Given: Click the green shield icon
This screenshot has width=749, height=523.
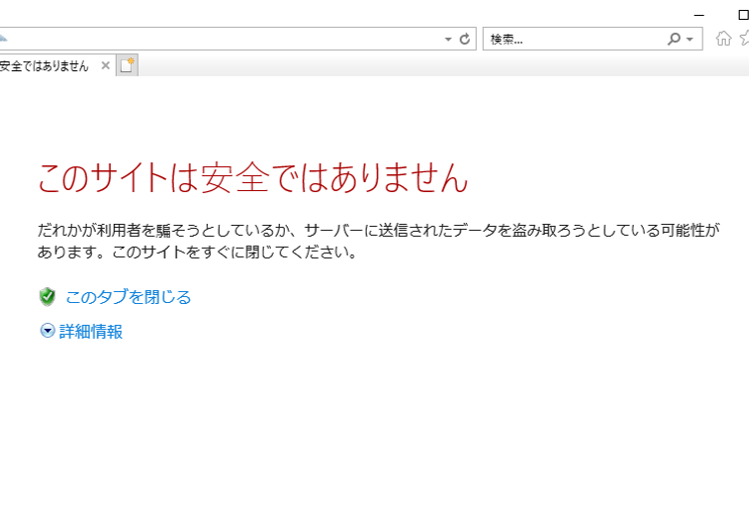Looking at the screenshot, I should coord(47,297).
